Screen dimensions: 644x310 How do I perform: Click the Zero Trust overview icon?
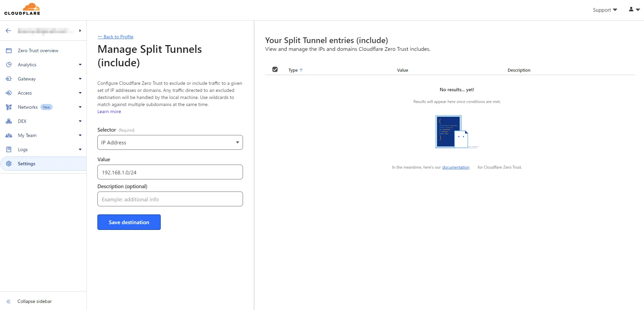tap(9, 50)
